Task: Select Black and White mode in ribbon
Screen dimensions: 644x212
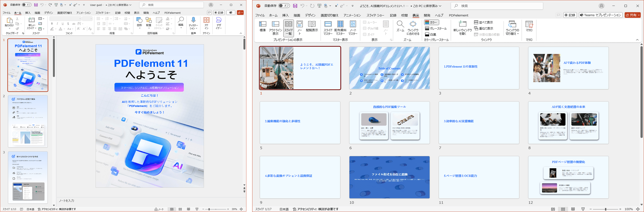Action: (430, 34)
